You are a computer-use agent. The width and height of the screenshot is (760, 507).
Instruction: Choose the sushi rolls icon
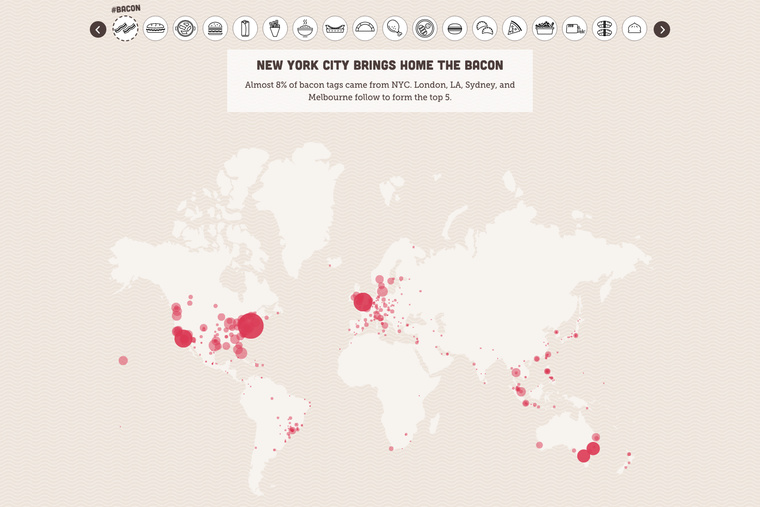click(x=604, y=29)
